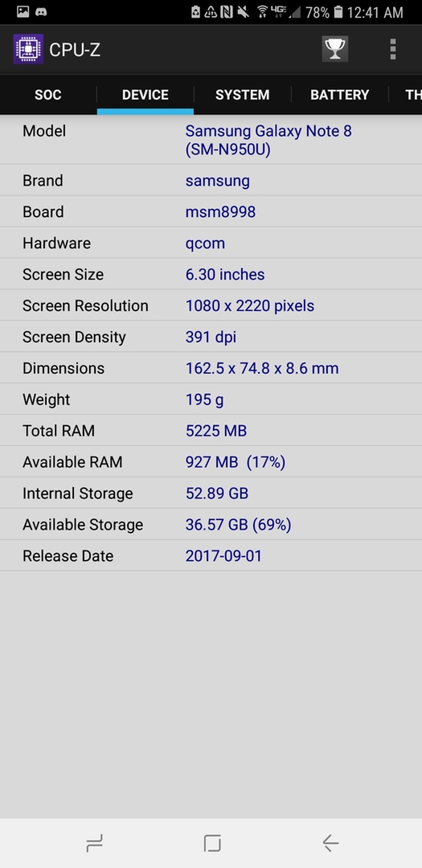This screenshot has height=868, width=422.
Task: Tap the Samsung Galaxy Note 8 model value
Action: pyautogui.click(x=268, y=140)
